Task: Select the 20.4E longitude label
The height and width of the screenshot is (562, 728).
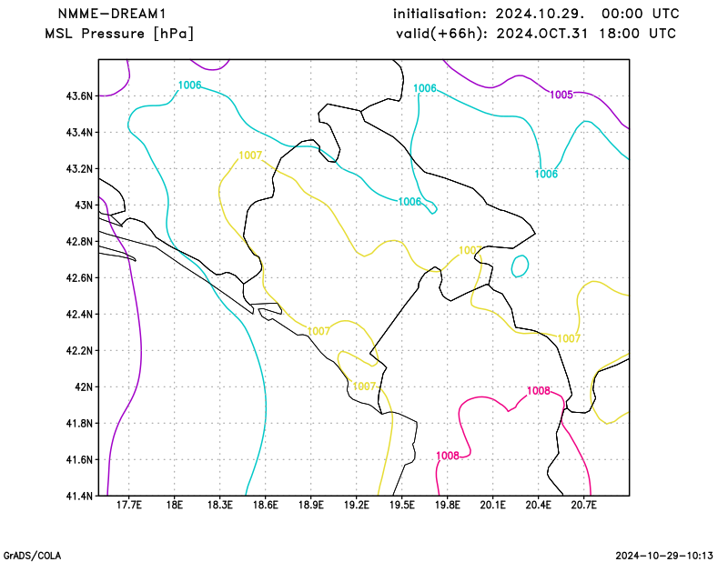Action: click(538, 505)
